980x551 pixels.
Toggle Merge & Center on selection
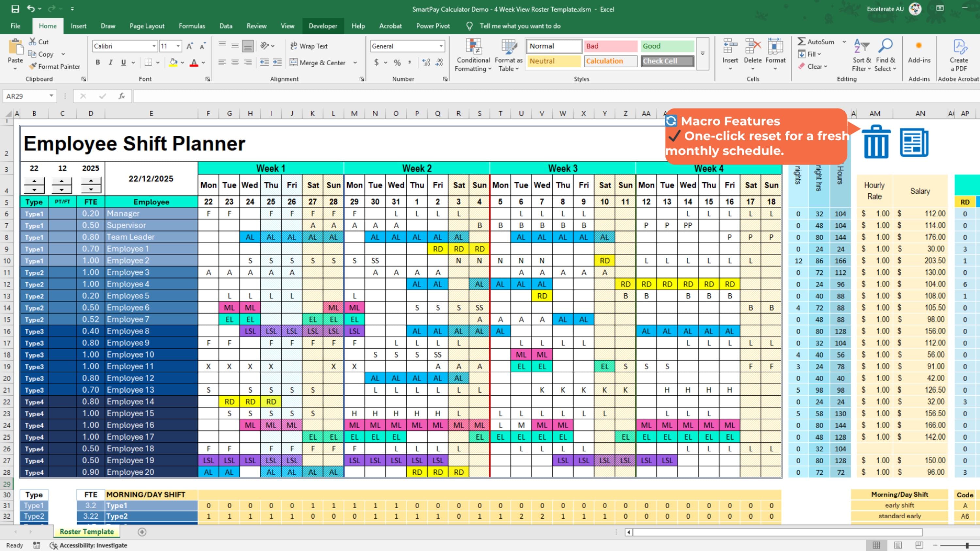[319, 62]
